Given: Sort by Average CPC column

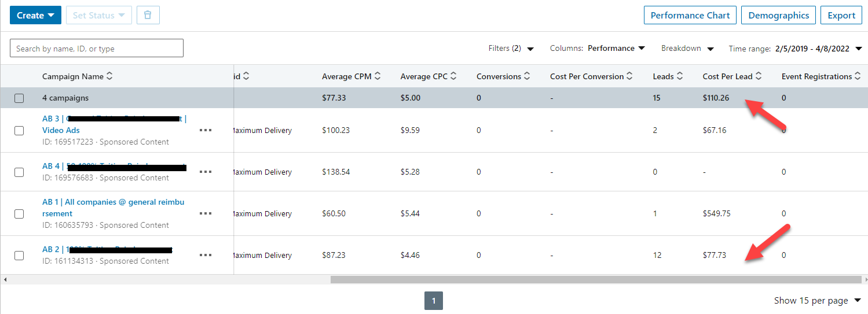Looking at the screenshot, I should point(453,76).
